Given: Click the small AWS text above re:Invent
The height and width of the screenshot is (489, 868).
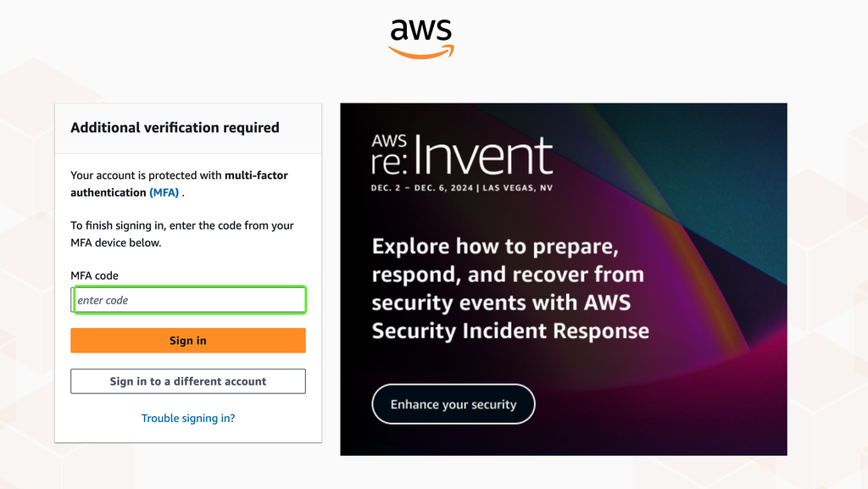Looking at the screenshot, I should click(389, 141).
